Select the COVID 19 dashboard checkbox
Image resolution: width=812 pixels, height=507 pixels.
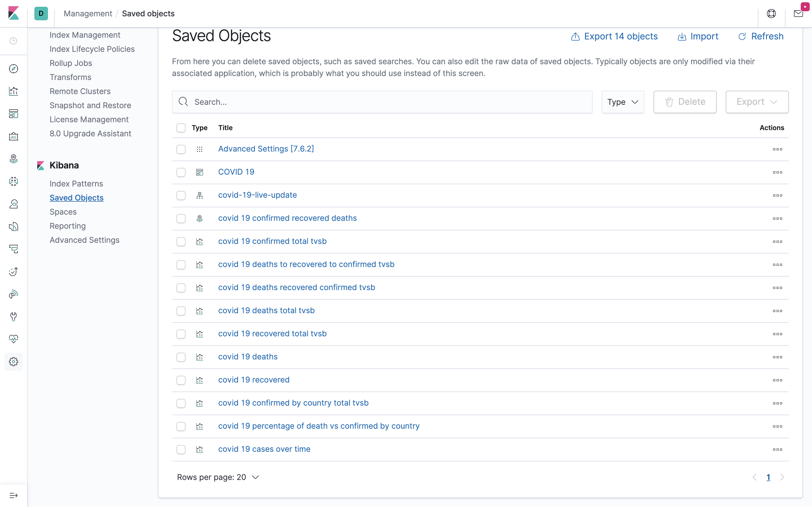(x=181, y=172)
